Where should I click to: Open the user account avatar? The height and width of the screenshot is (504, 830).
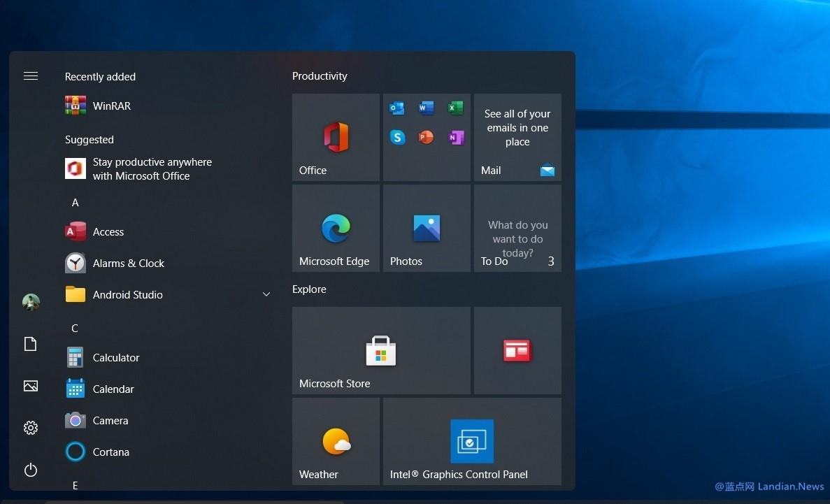point(31,302)
